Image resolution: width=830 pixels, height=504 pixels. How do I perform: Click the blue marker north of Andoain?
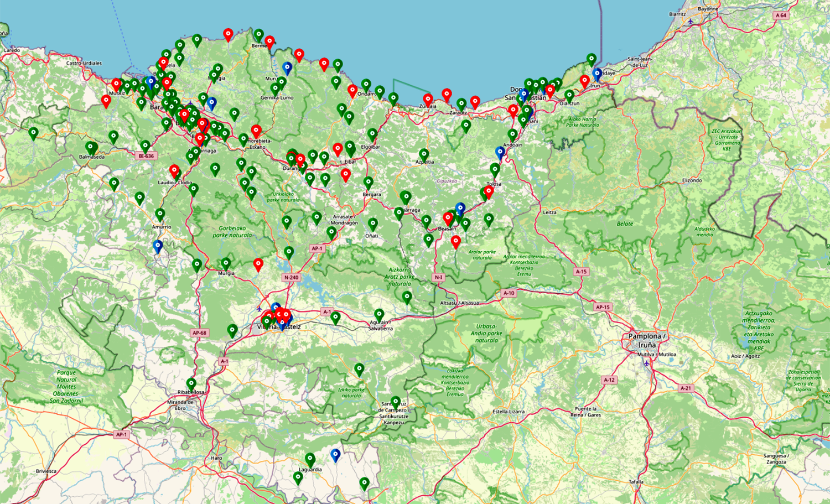click(500, 152)
